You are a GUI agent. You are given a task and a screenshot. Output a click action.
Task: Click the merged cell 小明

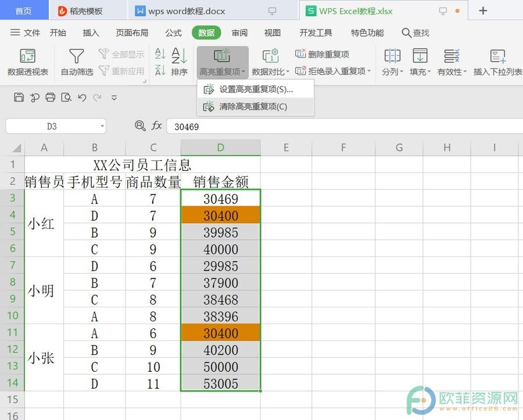44,290
